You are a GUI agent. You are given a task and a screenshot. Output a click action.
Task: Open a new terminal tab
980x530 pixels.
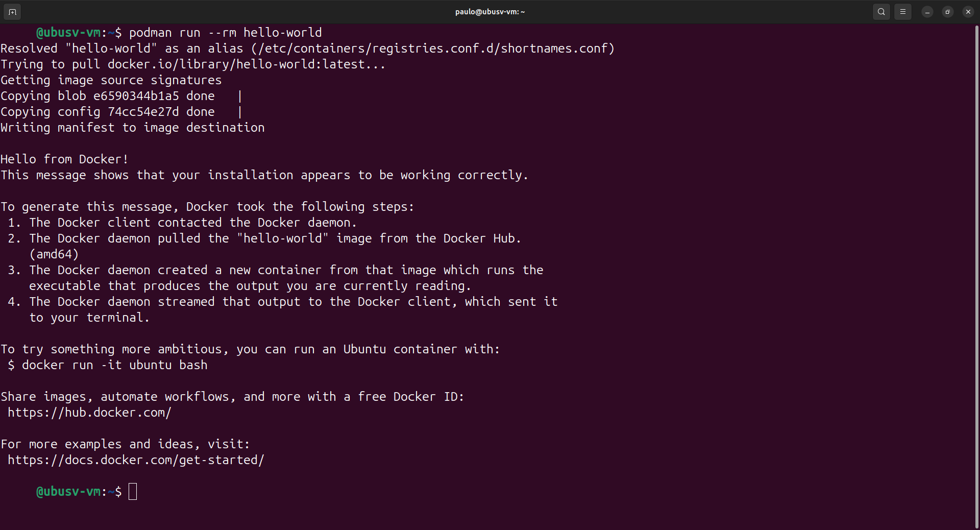coord(12,11)
